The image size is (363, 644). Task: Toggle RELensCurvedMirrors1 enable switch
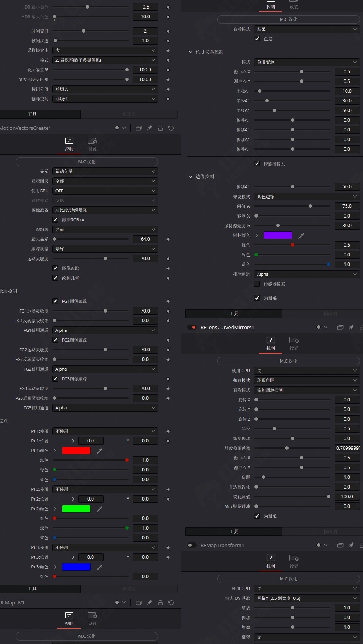192,327
